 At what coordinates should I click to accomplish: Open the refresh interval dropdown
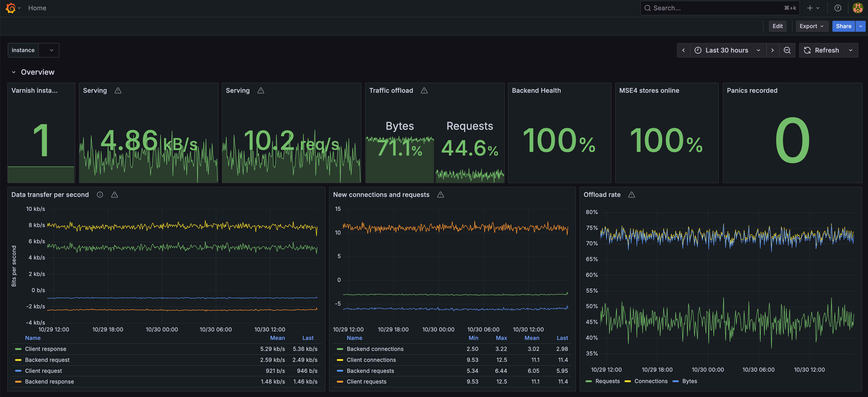(x=850, y=50)
